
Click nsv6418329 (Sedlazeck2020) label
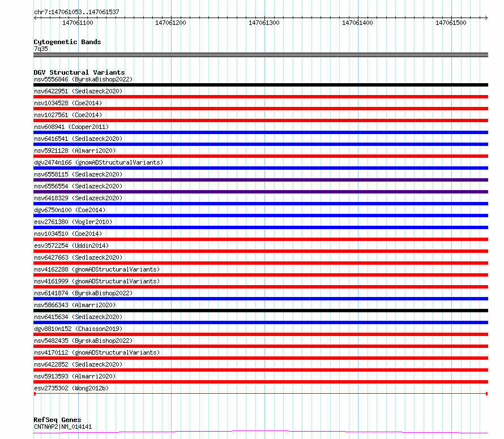pos(78,198)
